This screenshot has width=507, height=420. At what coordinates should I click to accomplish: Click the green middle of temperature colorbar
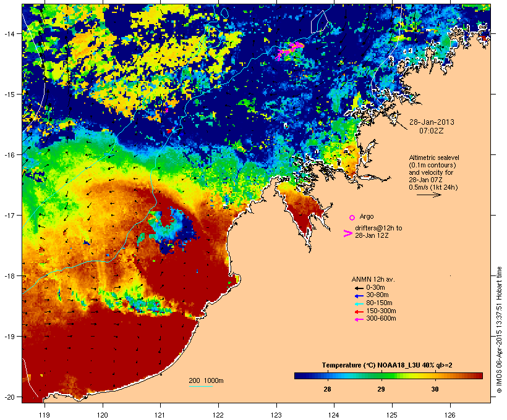[388, 376]
